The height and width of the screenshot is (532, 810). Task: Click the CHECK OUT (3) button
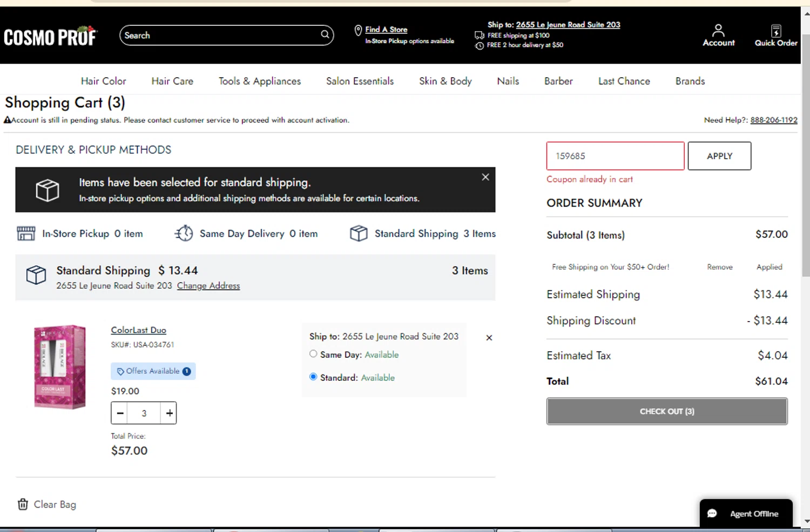point(667,411)
